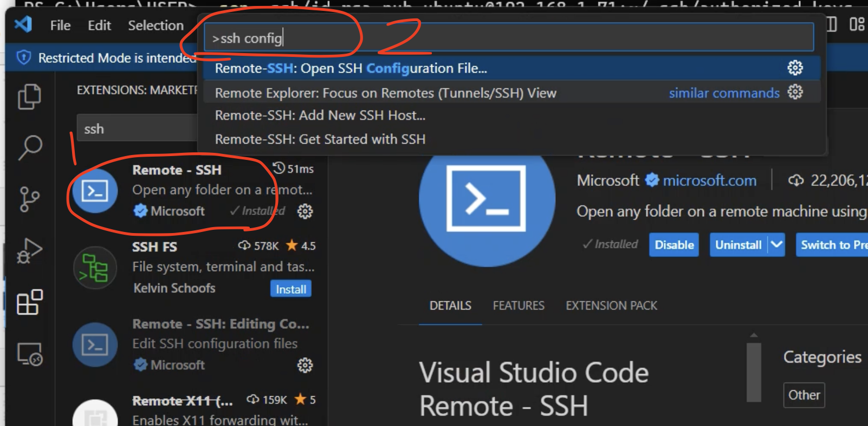Open the Explorer view in activity bar

[x=29, y=96]
